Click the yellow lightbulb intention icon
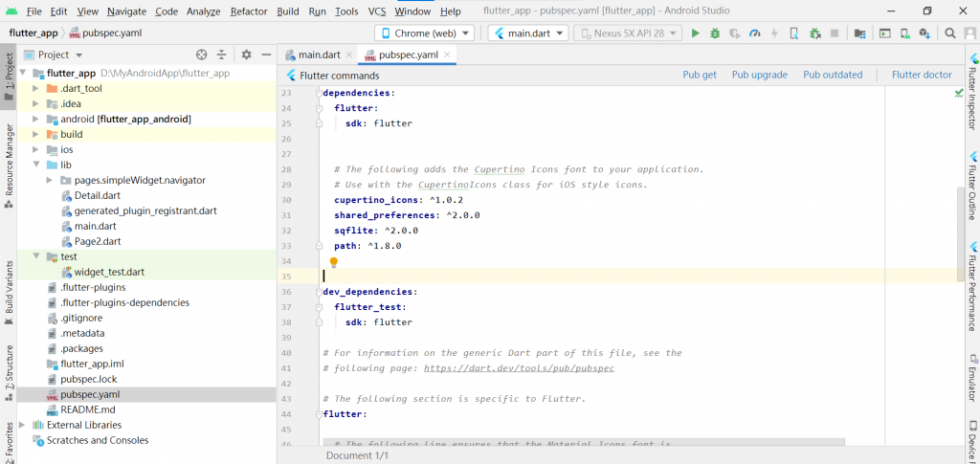Screen dimensions: 980x464 tap(334, 262)
